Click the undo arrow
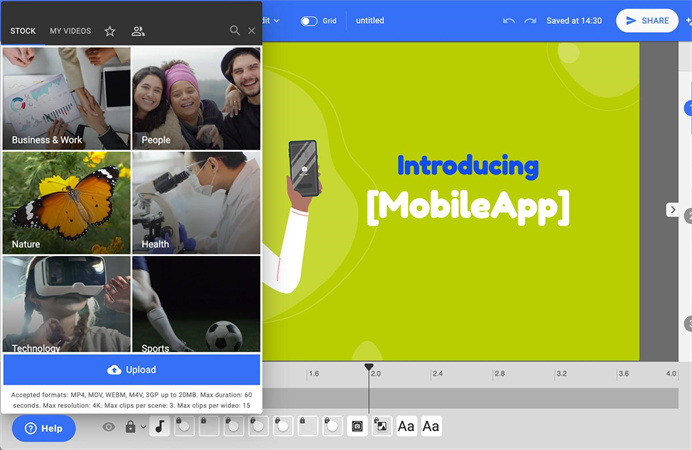 click(x=509, y=20)
